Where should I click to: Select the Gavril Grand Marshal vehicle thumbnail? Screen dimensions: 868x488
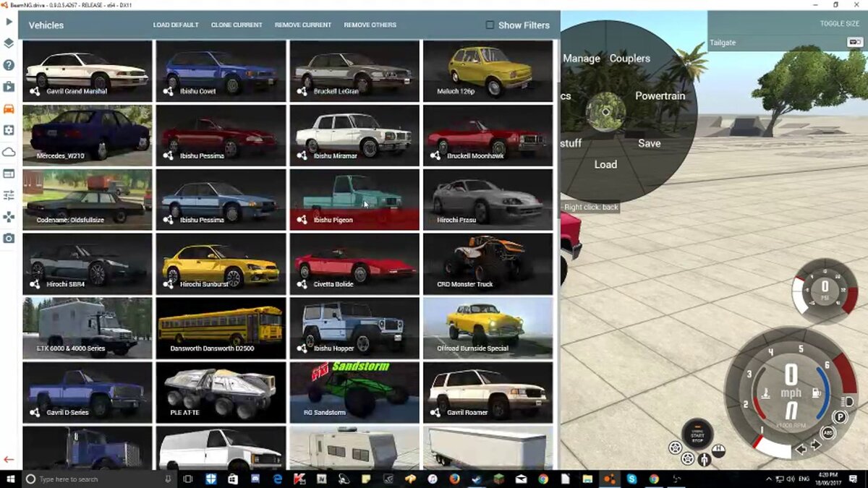click(x=88, y=71)
